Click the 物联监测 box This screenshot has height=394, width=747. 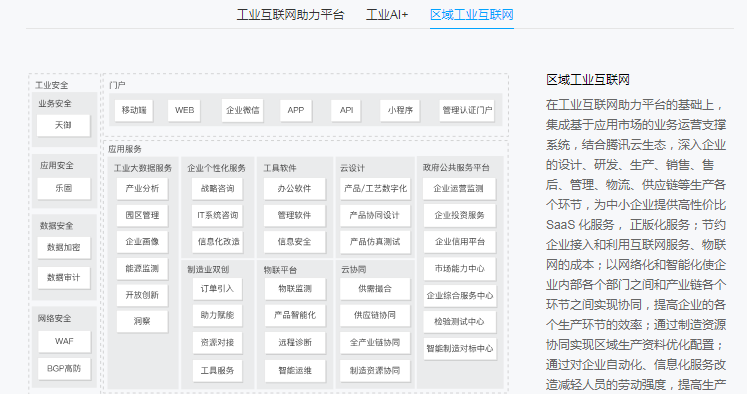[295, 289]
